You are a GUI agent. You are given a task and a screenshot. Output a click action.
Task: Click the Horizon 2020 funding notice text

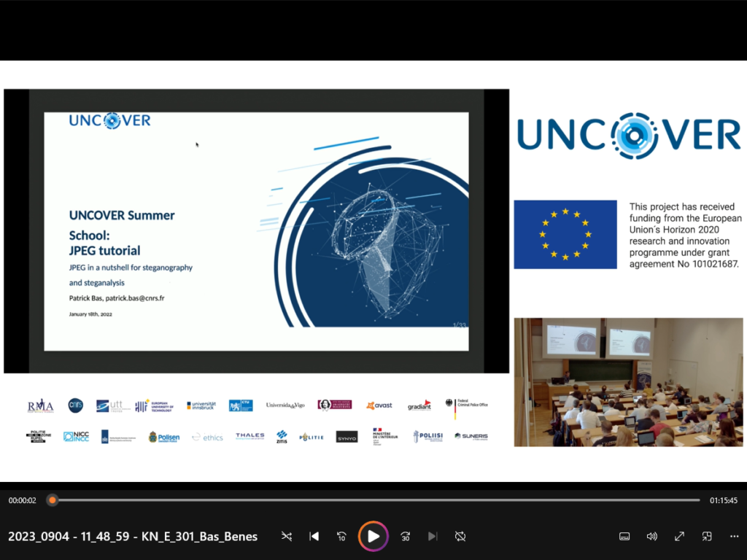[685, 236]
